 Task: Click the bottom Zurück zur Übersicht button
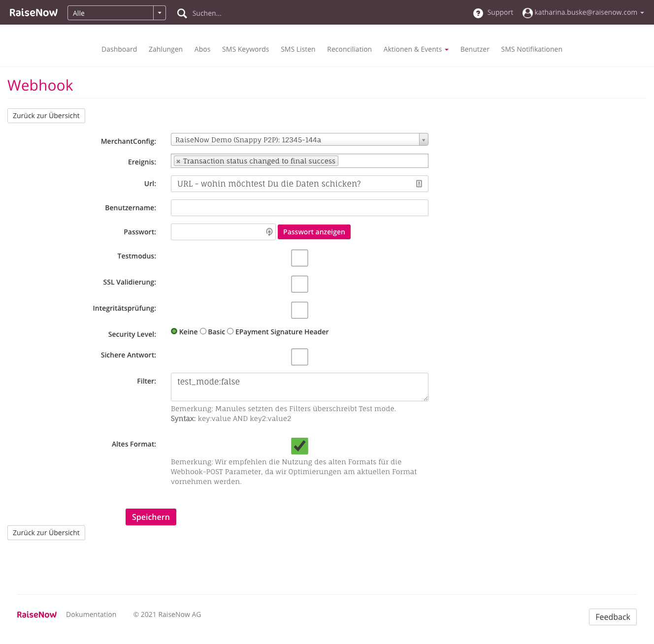(x=46, y=533)
